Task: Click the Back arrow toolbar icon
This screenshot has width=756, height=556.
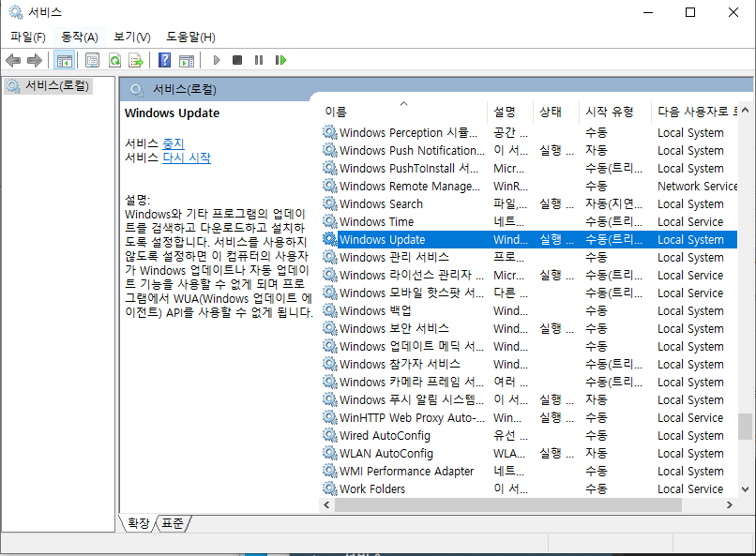Action: (13, 60)
